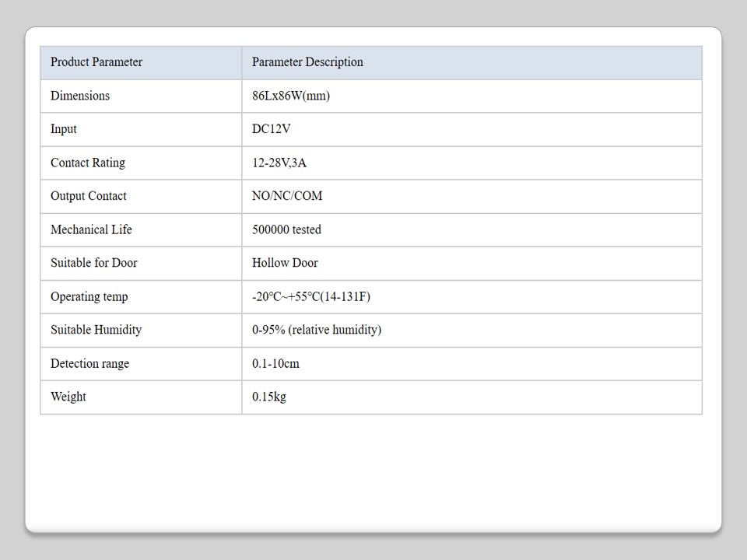The width and height of the screenshot is (747, 560).
Task: Click the 0.1-10cm detection range value
Action: click(275, 363)
